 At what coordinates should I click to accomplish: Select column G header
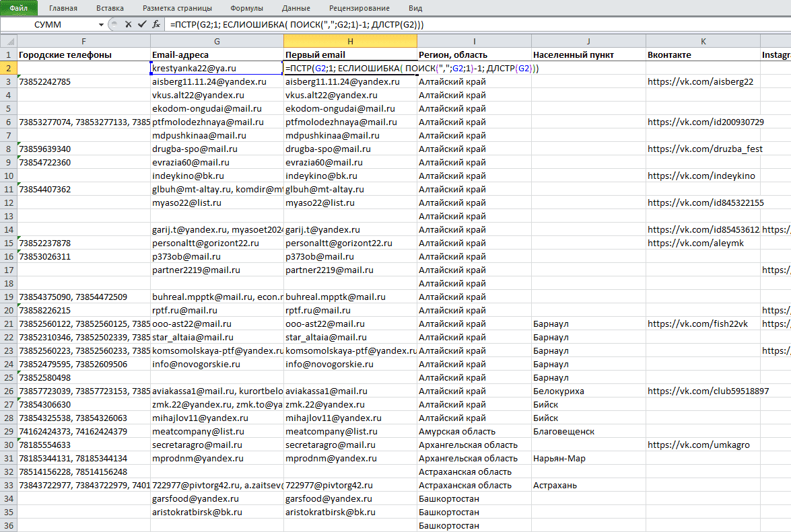point(217,41)
